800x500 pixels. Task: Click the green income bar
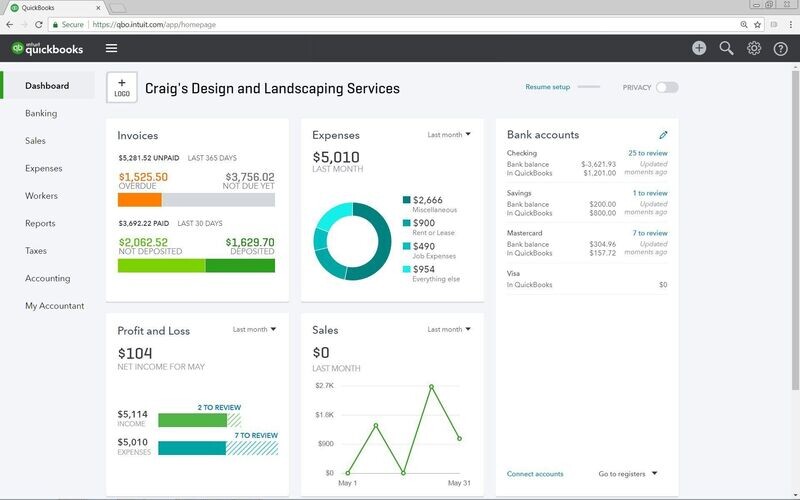pyautogui.click(x=192, y=420)
